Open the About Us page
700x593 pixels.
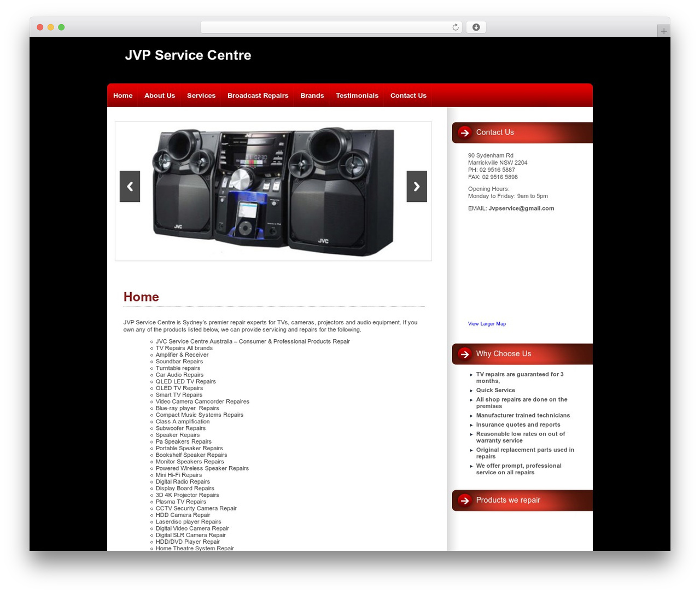click(160, 96)
